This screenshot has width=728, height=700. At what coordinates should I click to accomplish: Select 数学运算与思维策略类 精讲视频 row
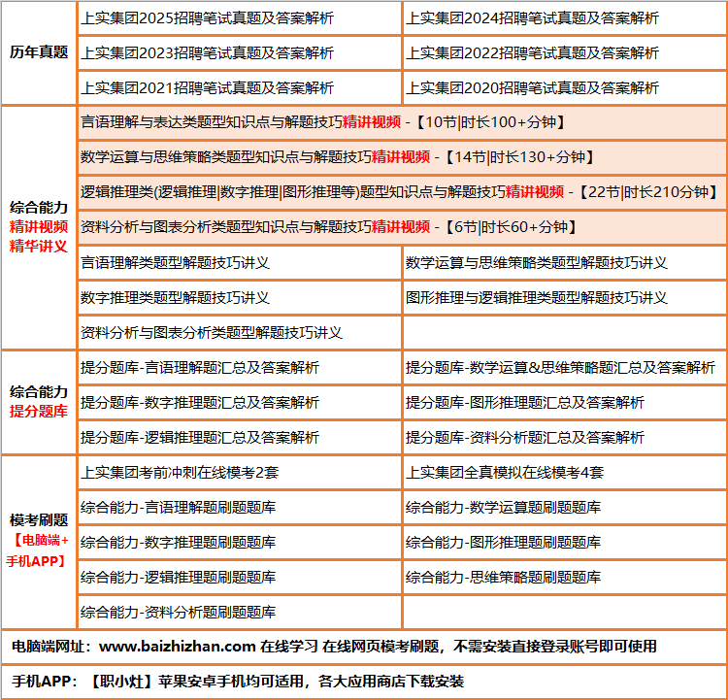point(337,157)
